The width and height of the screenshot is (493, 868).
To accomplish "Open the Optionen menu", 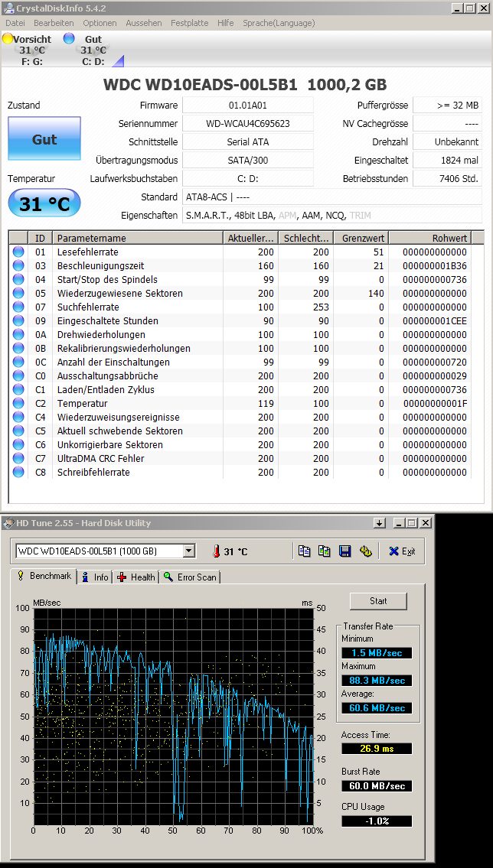I will [x=100, y=23].
